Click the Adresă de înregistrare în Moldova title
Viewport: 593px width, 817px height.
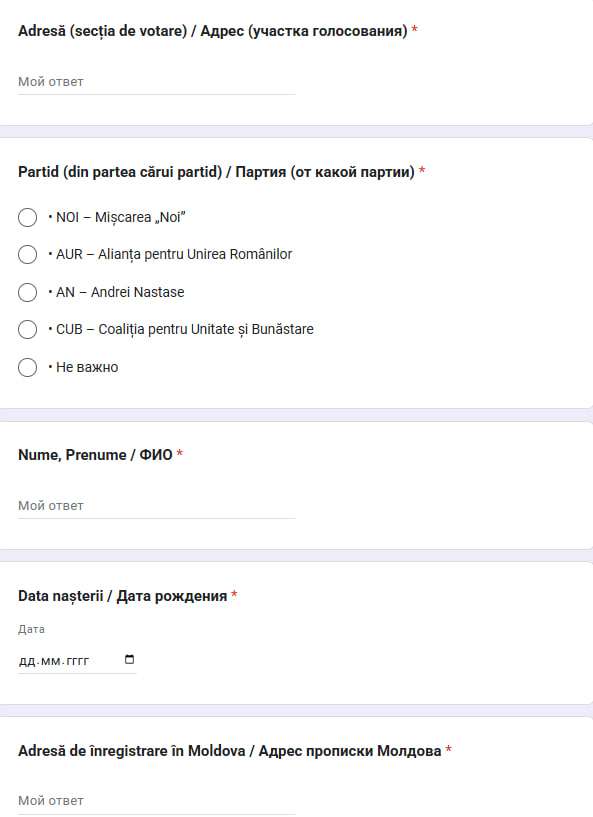click(230, 751)
